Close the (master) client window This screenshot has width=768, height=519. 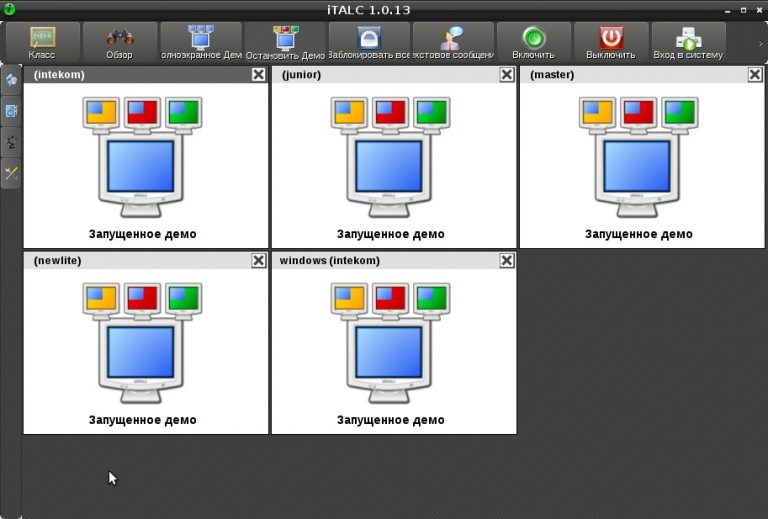pyautogui.click(x=755, y=74)
